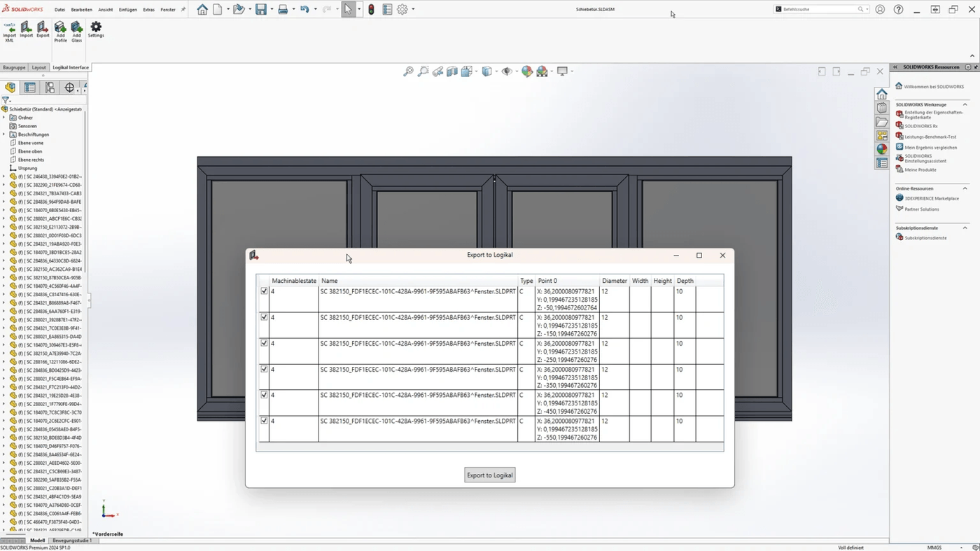Click Zoom to Fit in the view toolbar

407,71
